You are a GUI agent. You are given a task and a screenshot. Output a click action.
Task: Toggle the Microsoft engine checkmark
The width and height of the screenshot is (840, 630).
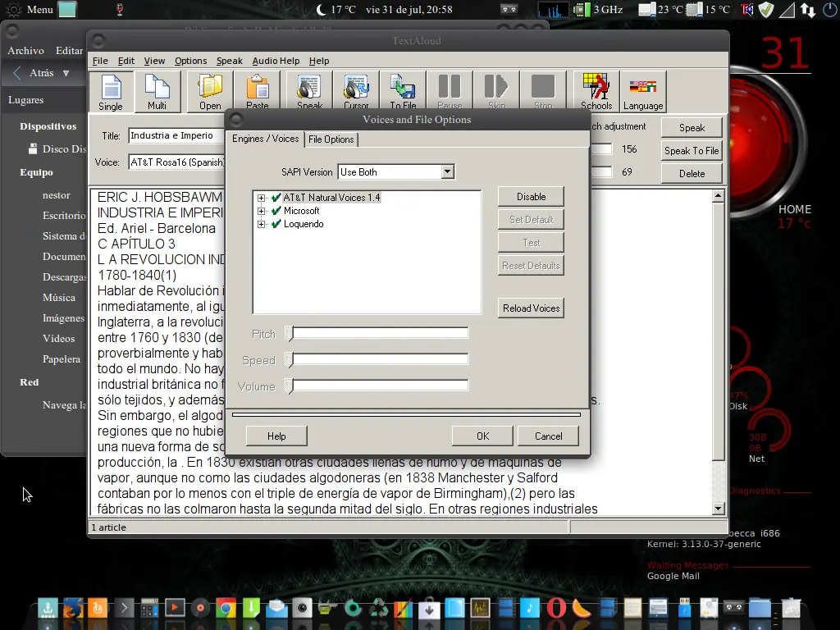(276, 211)
